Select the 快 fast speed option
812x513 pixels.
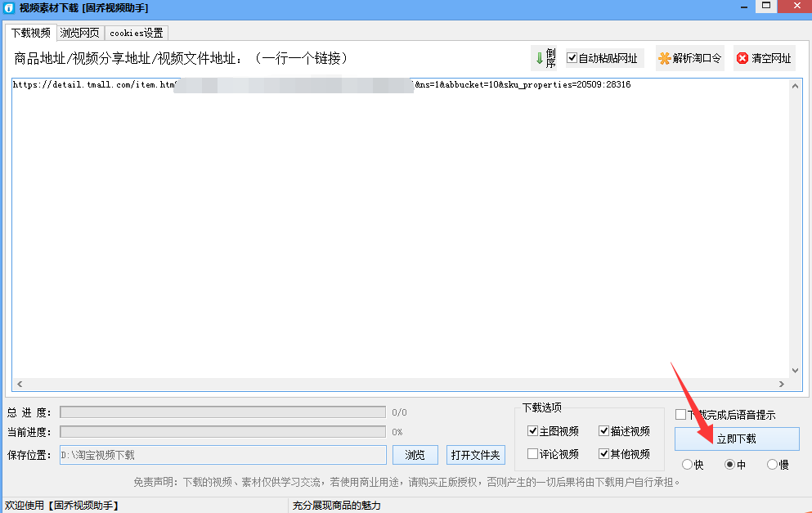(x=686, y=464)
